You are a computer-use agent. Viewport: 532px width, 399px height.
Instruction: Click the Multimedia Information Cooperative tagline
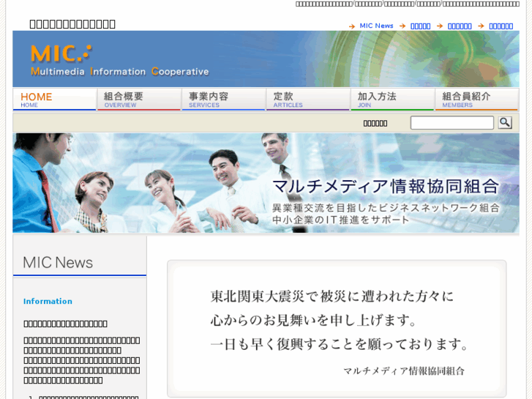pos(120,71)
